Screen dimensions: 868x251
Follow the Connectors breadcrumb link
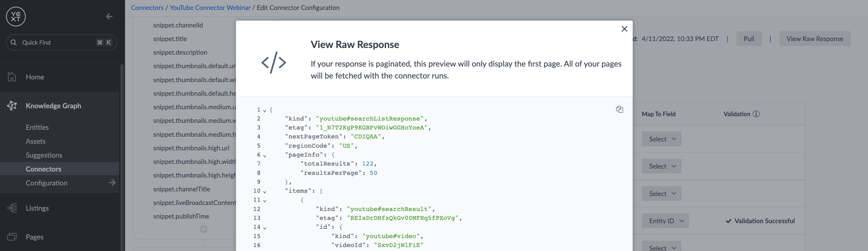147,7
